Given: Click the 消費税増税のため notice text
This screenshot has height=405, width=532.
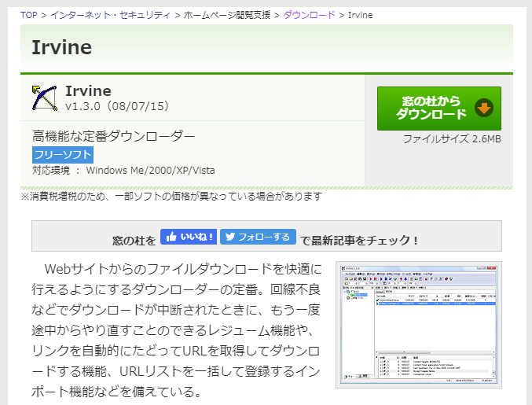Looking at the screenshot, I should [x=171, y=197].
